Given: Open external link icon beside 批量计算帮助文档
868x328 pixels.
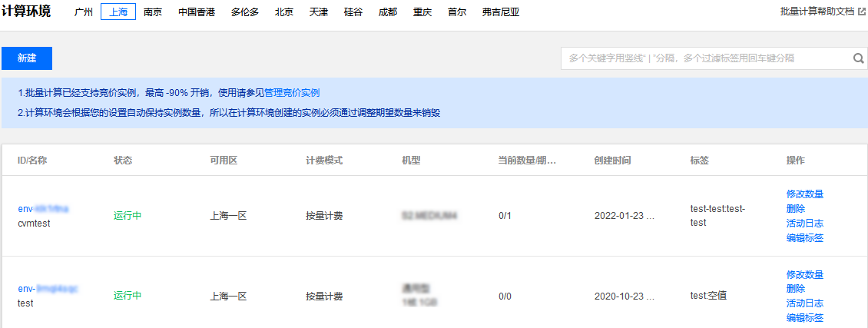Looking at the screenshot, I should coord(861,11).
